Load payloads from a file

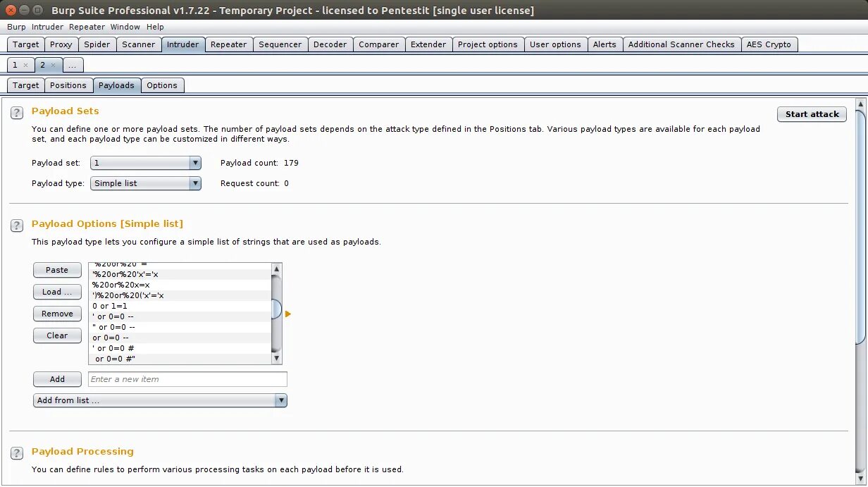point(57,291)
